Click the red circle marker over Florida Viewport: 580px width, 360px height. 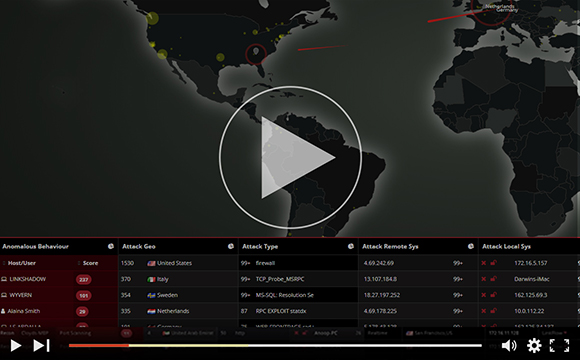coord(256,54)
